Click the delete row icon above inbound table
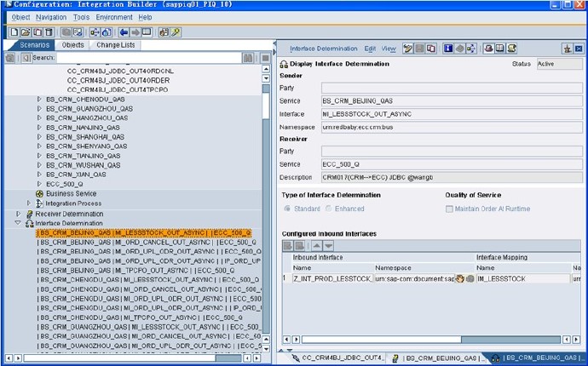 point(299,246)
